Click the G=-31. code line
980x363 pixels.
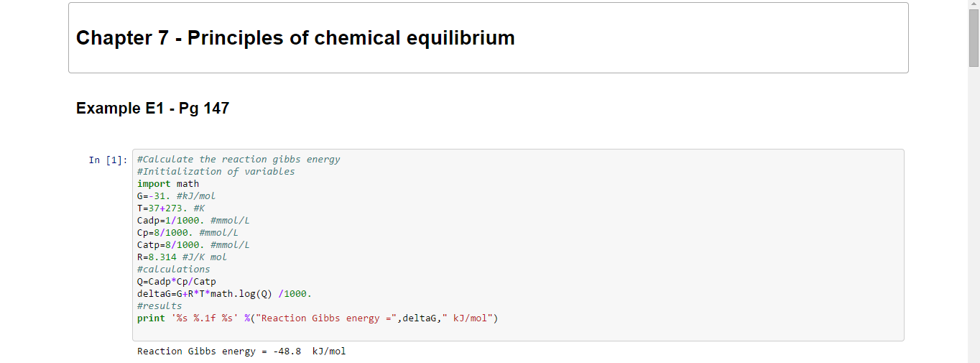coord(176,196)
